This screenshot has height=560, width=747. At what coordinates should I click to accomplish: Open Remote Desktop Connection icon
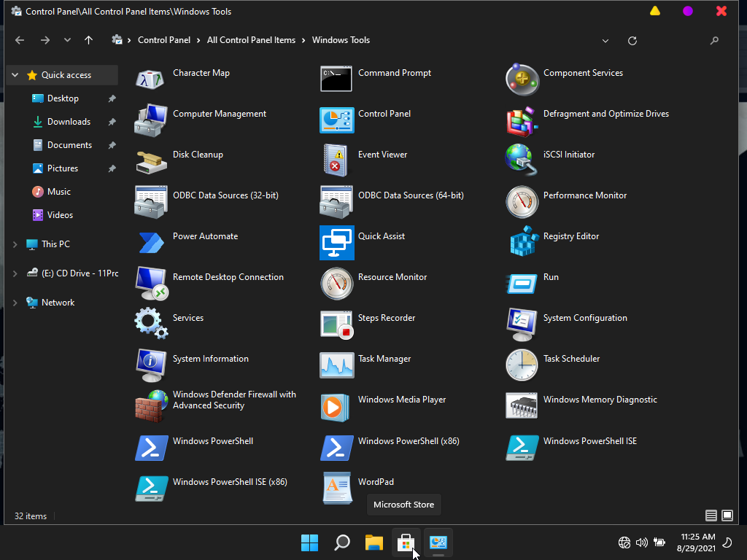(150, 284)
